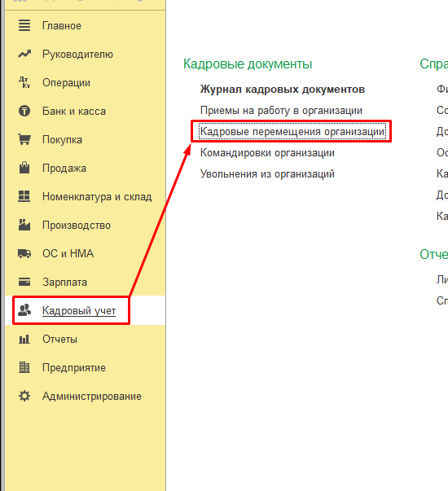Click the Номенклатура и склад grid icon
The width and height of the screenshot is (448, 491).
pos(24,196)
